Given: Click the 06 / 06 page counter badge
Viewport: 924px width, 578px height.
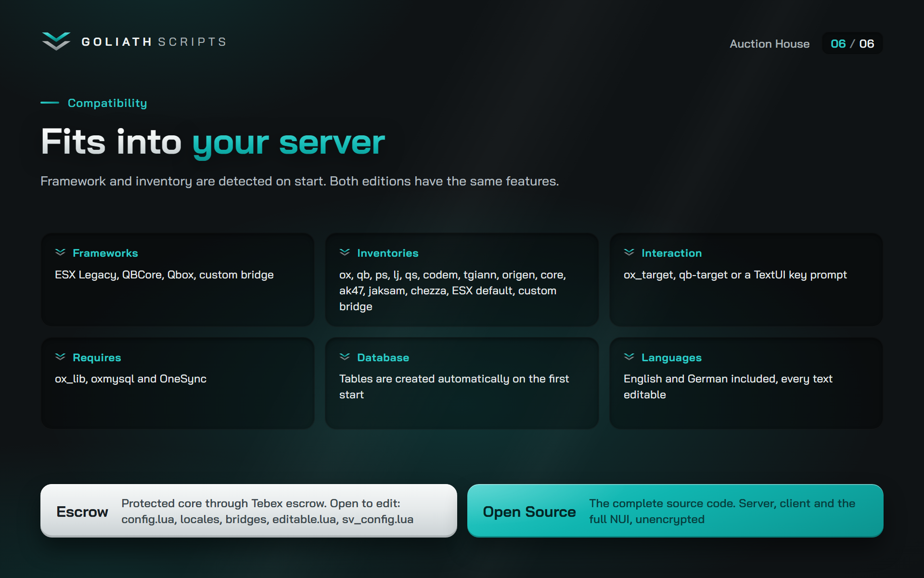Looking at the screenshot, I should (x=852, y=43).
